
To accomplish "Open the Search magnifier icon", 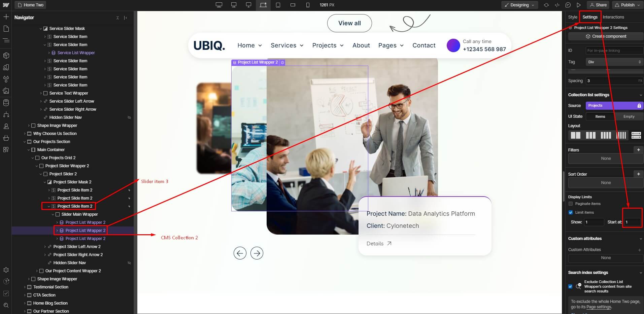I will pyautogui.click(x=6, y=305).
